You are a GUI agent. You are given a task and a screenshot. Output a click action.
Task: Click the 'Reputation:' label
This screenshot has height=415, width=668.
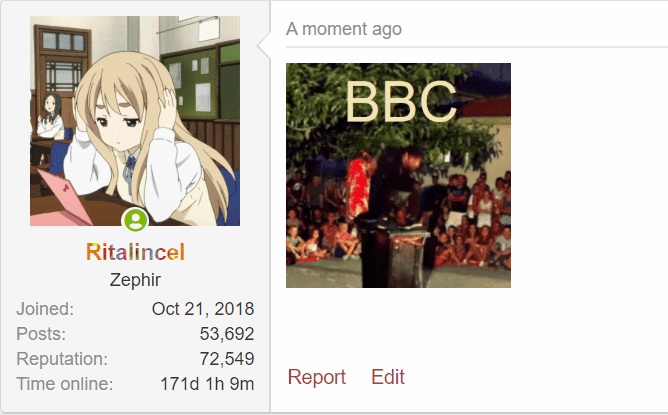click(x=62, y=359)
